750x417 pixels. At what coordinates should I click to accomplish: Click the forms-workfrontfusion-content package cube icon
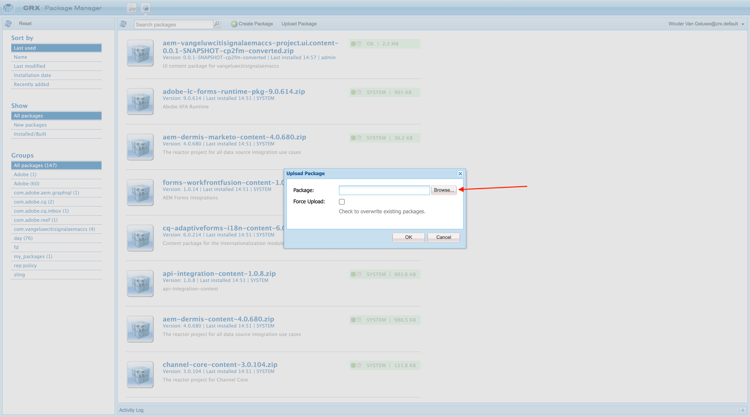140,192
